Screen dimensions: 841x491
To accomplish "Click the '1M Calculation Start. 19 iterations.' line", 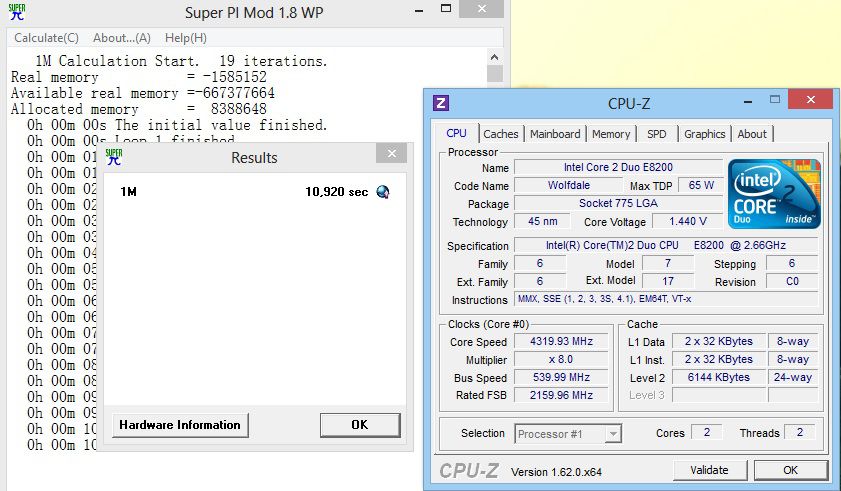I will (181, 61).
